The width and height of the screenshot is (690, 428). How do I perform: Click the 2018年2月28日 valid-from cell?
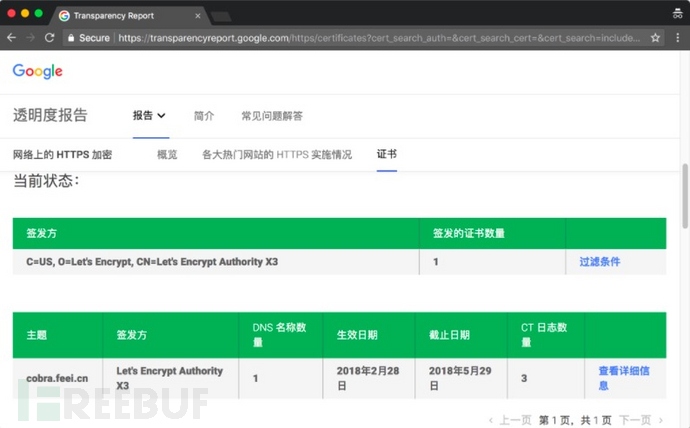coord(368,378)
